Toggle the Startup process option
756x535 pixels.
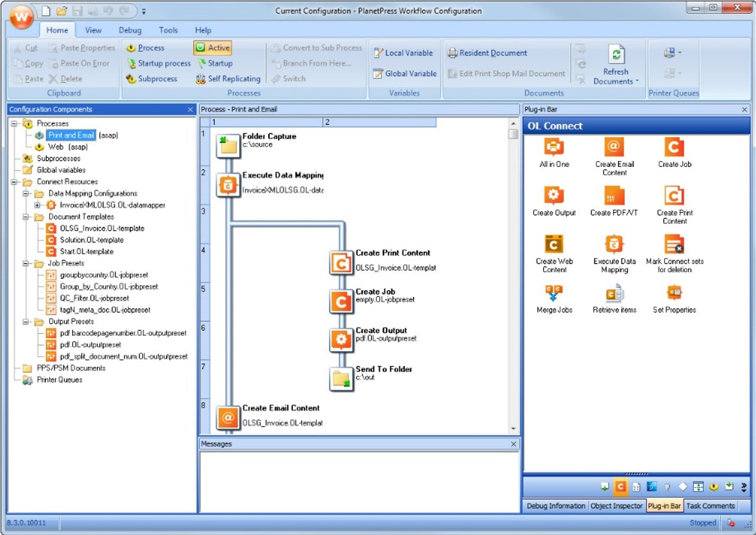point(215,63)
